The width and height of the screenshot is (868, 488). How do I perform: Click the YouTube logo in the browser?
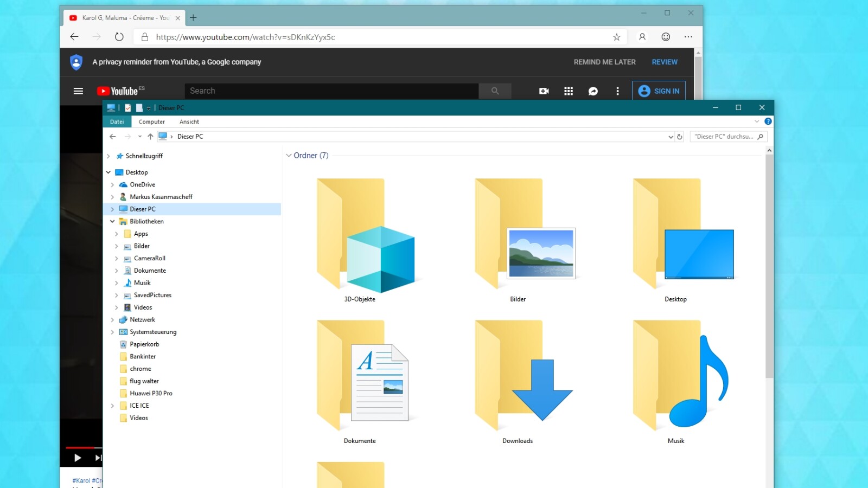(x=118, y=91)
